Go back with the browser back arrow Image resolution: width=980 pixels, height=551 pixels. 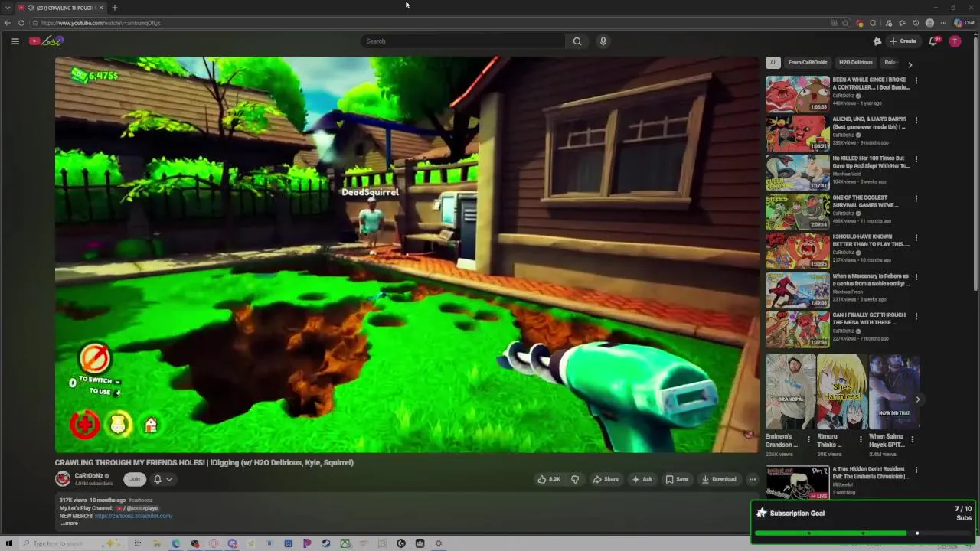click(x=8, y=23)
